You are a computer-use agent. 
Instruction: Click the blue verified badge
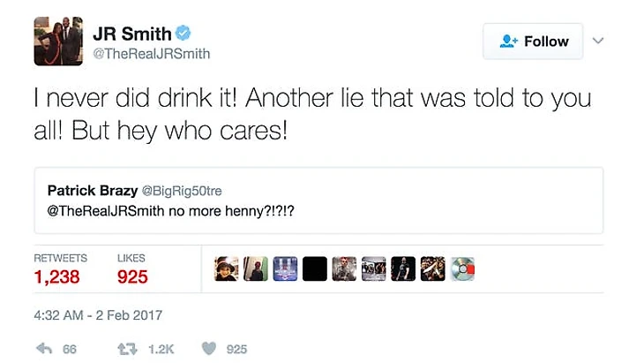[x=183, y=34]
